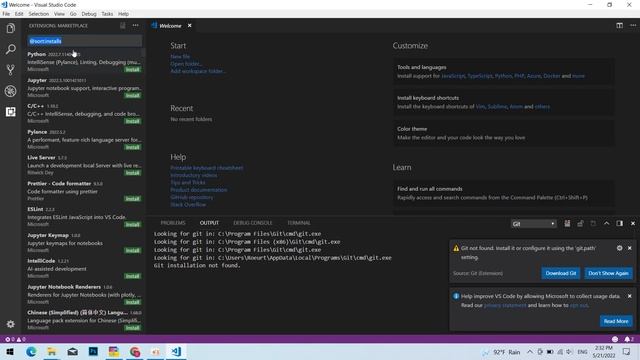Close the Welcome tab
Image resolution: width=640 pixels, height=360 pixels.
pos(189,25)
